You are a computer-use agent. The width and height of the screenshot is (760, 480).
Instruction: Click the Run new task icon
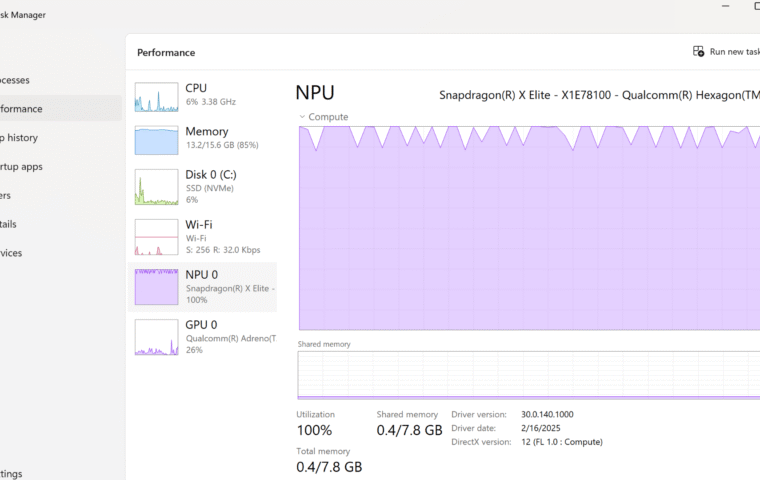click(x=698, y=51)
